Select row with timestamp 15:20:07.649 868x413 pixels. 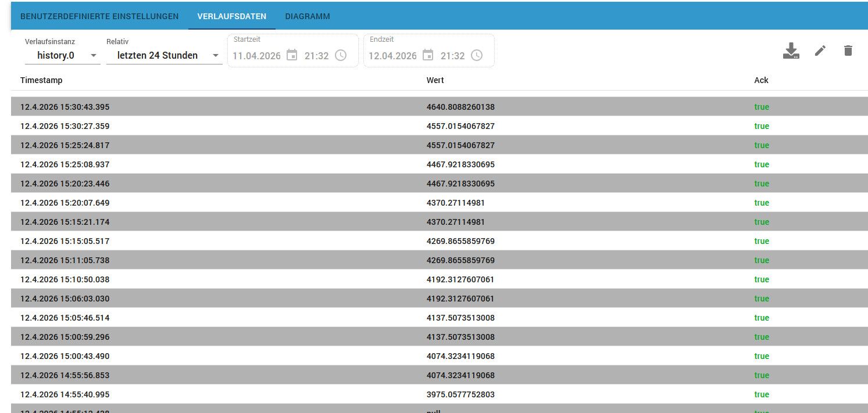tap(440, 203)
